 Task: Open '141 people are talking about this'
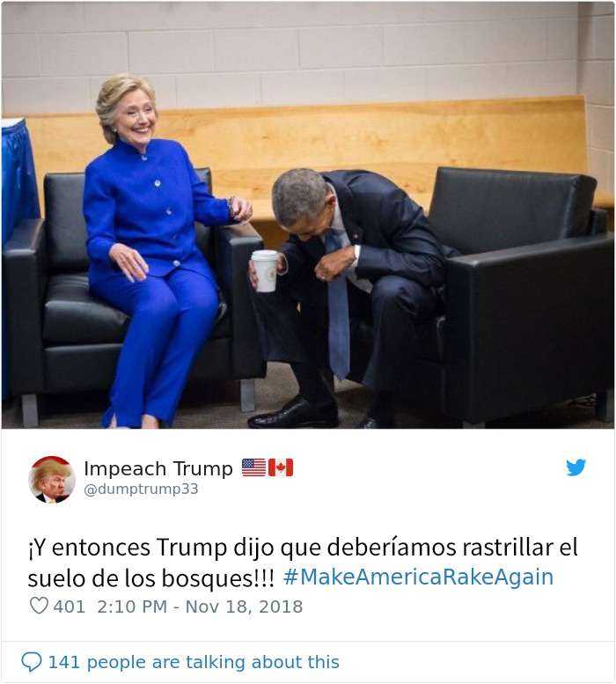pos(194,662)
